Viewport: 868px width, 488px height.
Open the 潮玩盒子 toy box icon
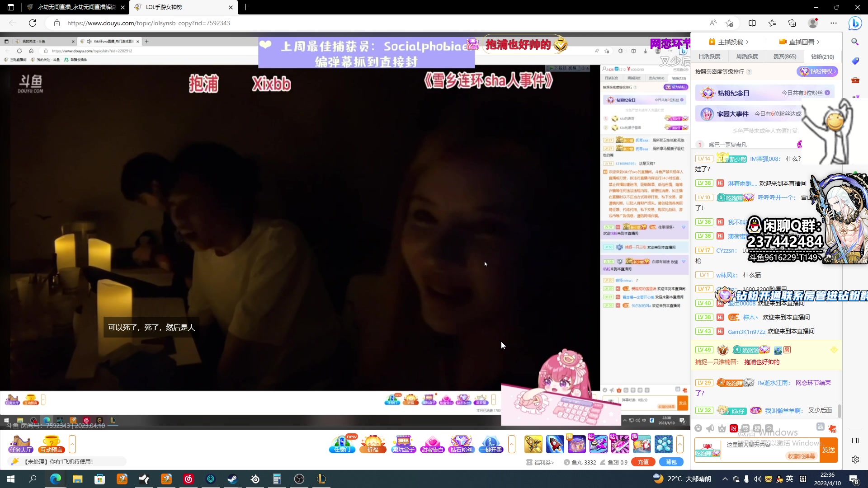403,444
